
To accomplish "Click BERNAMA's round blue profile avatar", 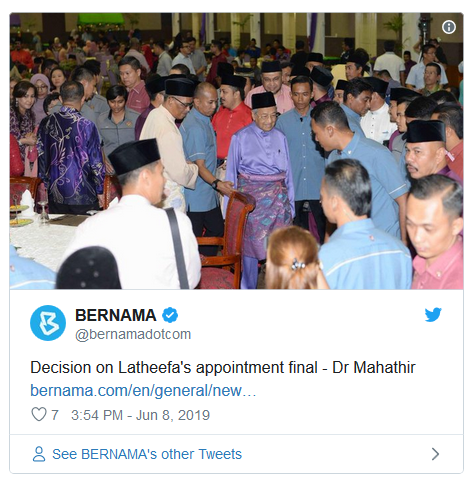I will pos(48,323).
